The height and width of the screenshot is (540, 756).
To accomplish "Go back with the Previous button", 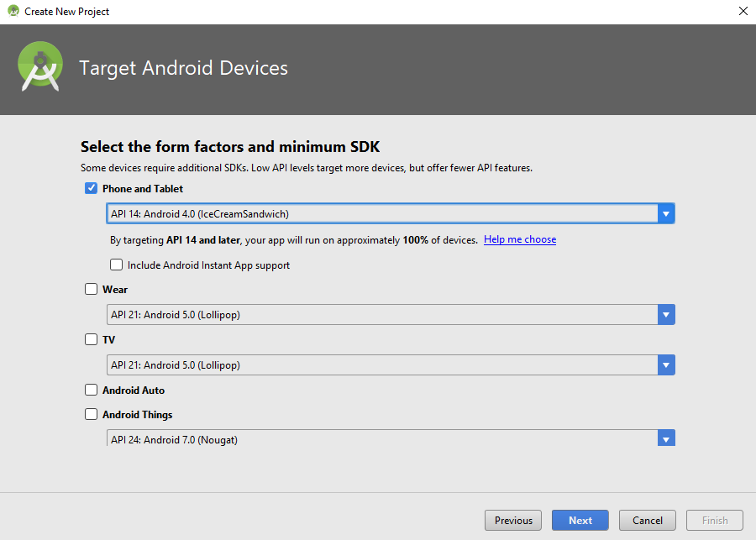I will [513, 521].
